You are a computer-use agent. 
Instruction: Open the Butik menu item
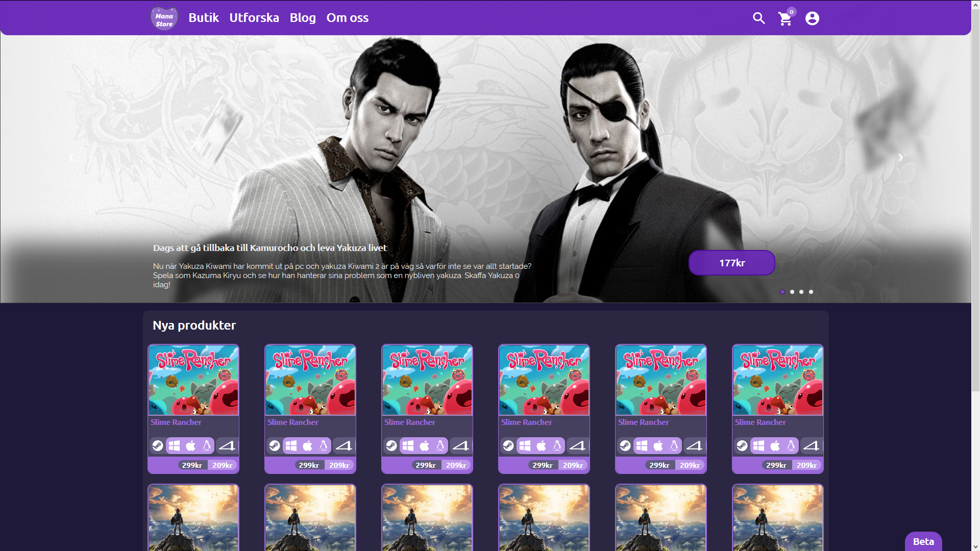tap(203, 18)
